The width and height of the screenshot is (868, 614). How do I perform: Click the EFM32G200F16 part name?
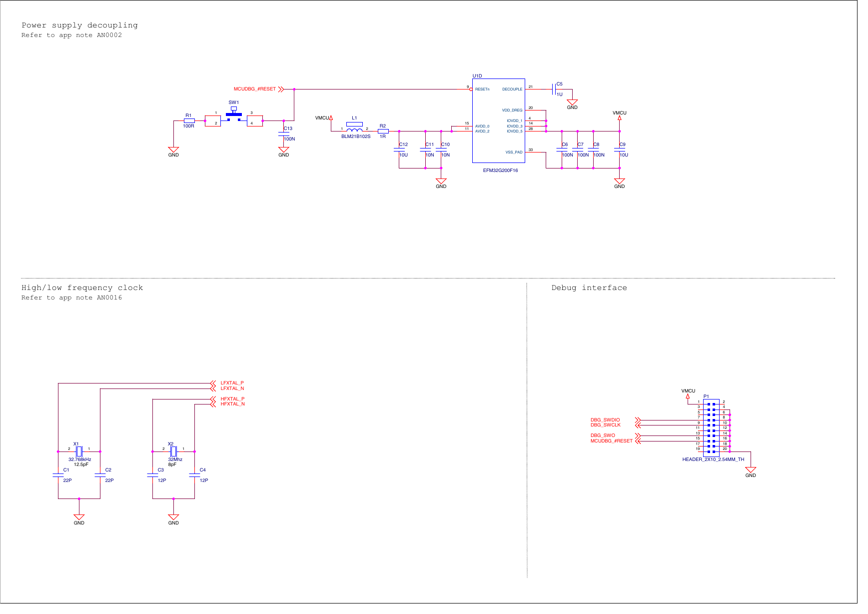[x=500, y=170]
